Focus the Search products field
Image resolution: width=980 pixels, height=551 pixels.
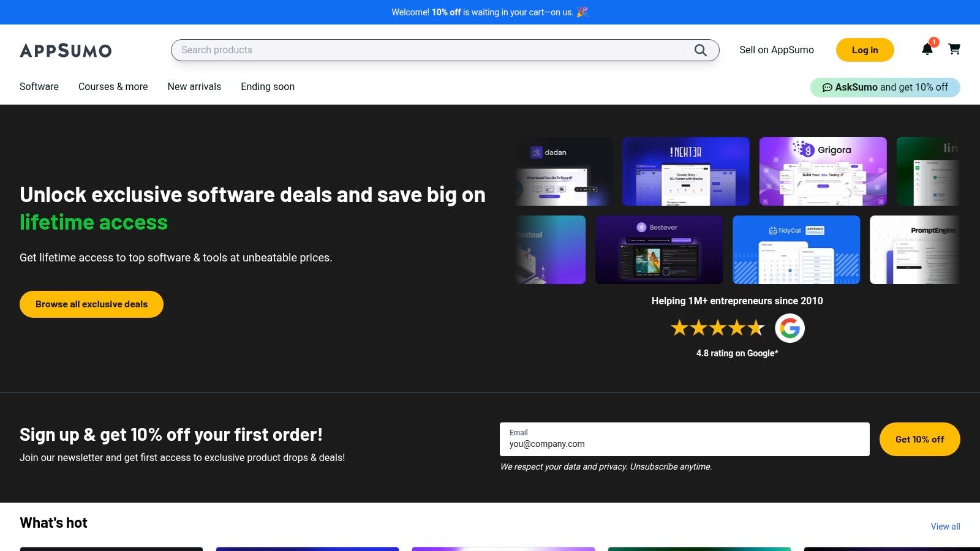429,50
